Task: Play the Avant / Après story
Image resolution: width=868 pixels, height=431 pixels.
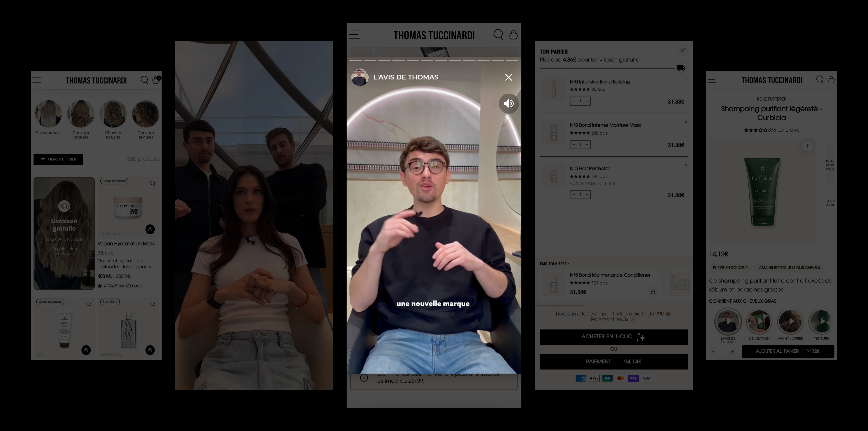Action: pyautogui.click(x=790, y=321)
